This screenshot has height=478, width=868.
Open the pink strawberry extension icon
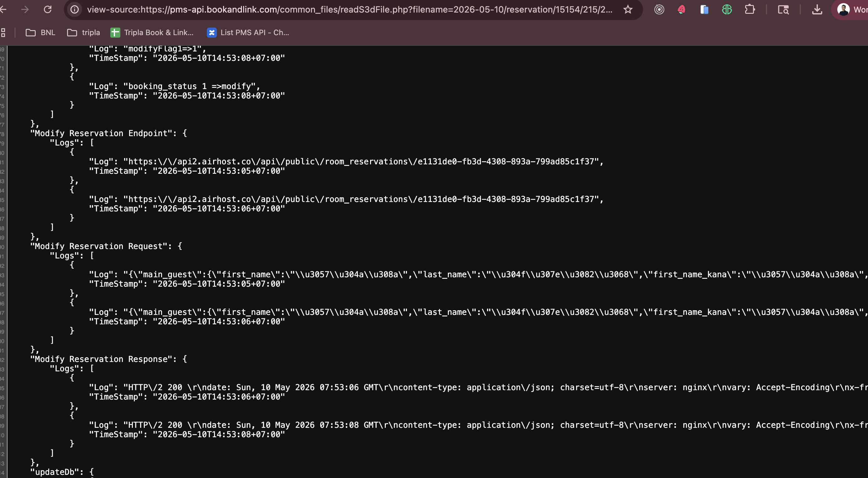[x=681, y=9]
